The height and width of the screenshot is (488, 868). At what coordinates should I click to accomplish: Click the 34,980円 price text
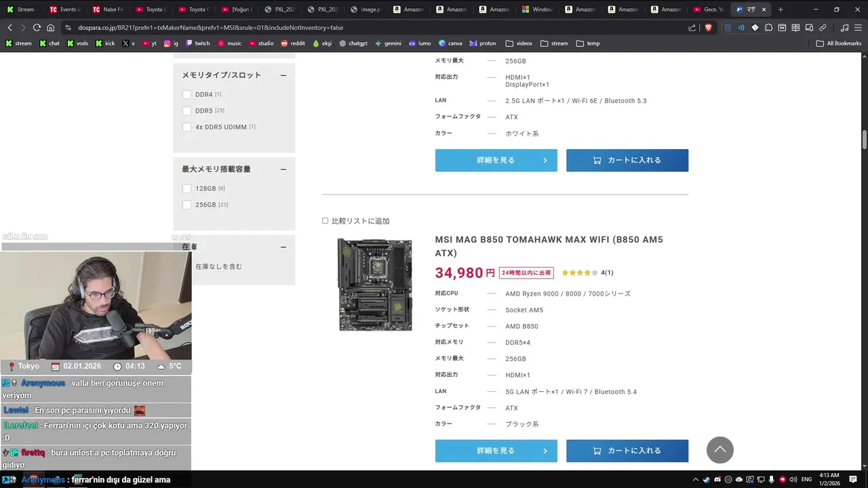tap(465, 272)
